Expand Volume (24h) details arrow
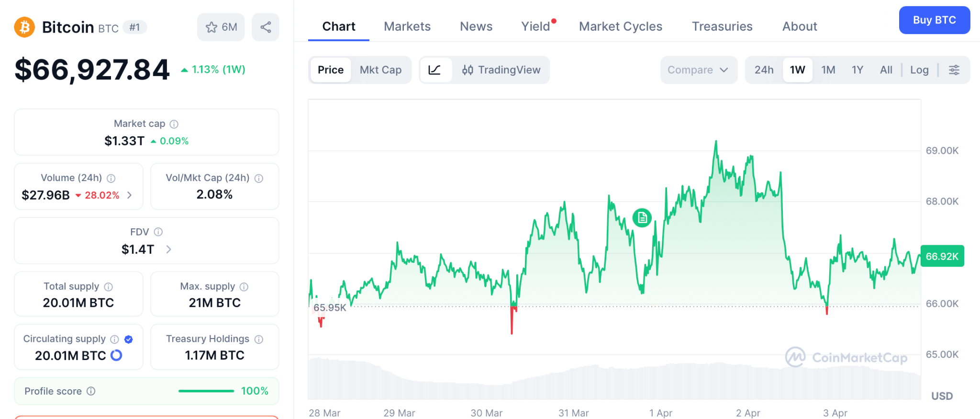The image size is (980, 419). [x=129, y=195]
